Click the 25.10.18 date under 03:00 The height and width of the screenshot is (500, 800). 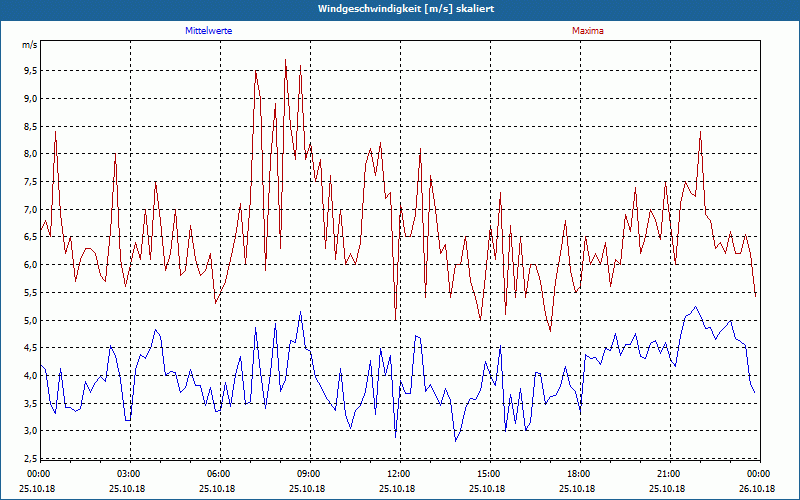click(127, 488)
